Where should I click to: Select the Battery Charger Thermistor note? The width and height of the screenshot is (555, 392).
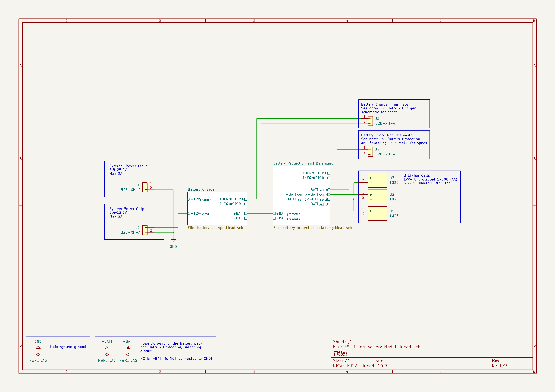coord(389,108)
